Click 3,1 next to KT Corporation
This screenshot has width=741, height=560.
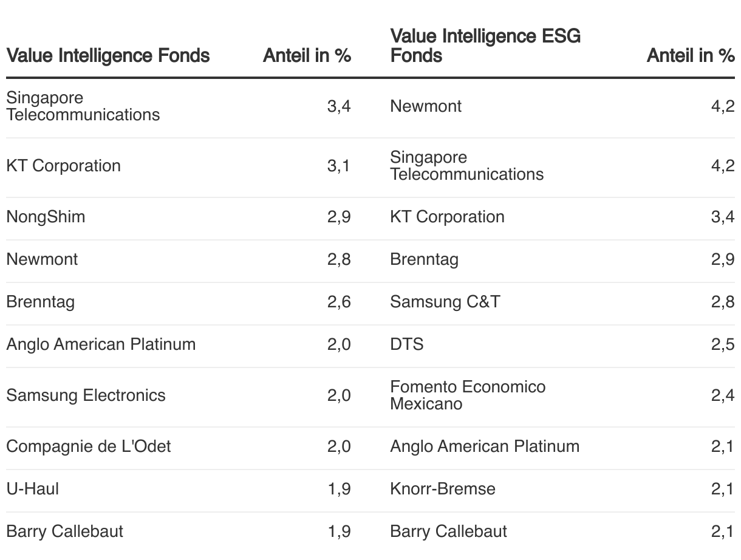[x=339, y=166]
